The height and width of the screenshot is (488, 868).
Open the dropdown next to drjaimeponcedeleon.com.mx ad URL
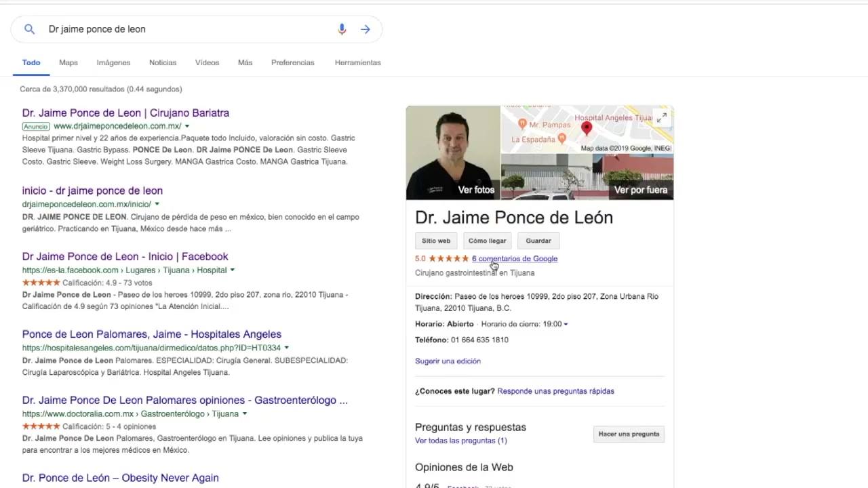click(187, 126)
